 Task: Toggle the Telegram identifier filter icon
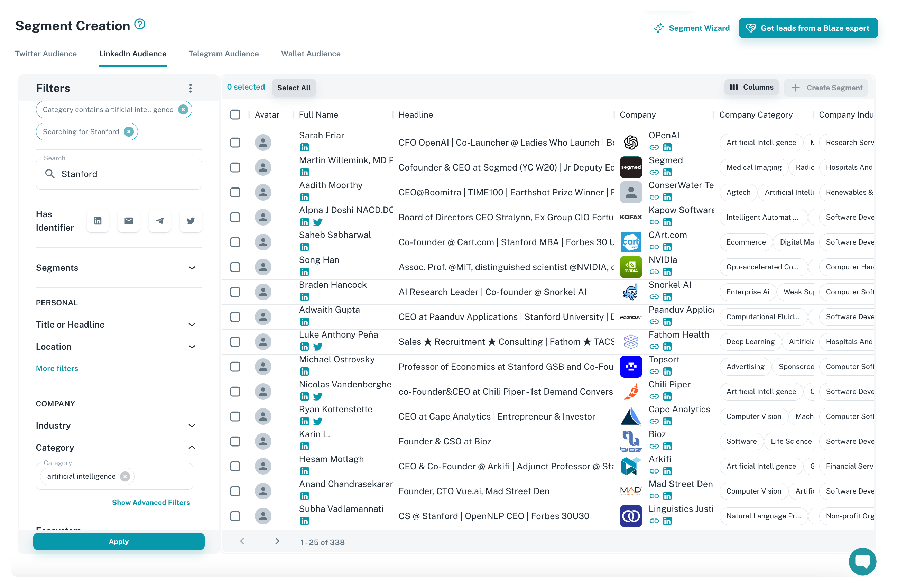160,221
